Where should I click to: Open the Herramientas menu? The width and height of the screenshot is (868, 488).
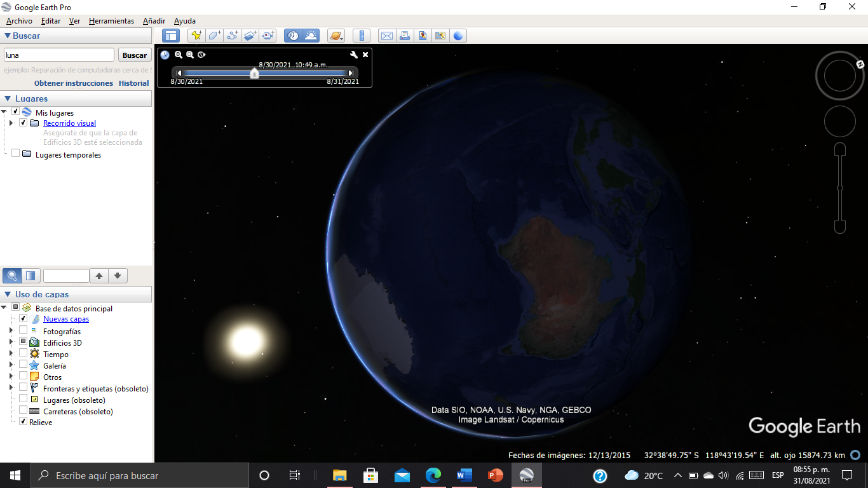coord(111,21)
